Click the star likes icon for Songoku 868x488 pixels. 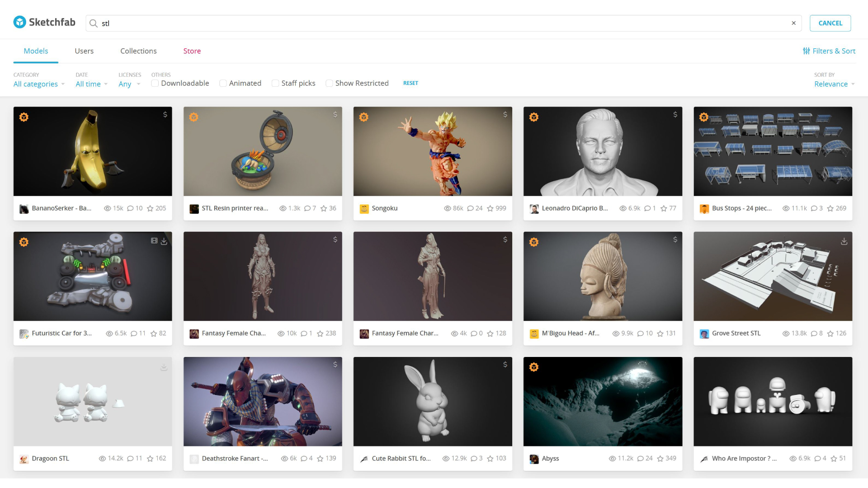pos(490,208)
